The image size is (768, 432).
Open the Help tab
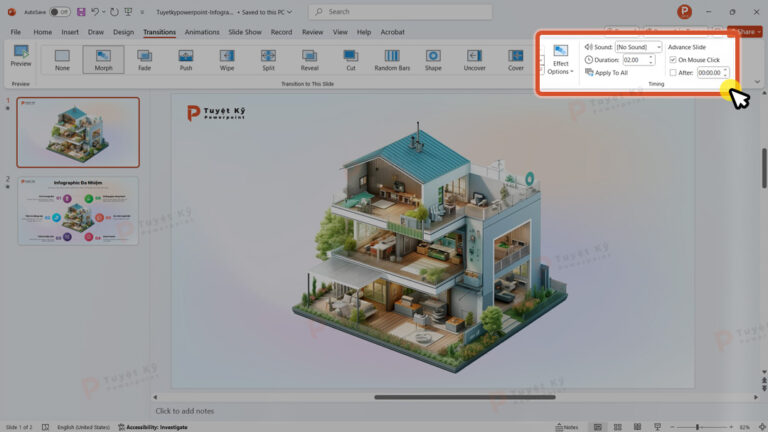click(364, 32)
